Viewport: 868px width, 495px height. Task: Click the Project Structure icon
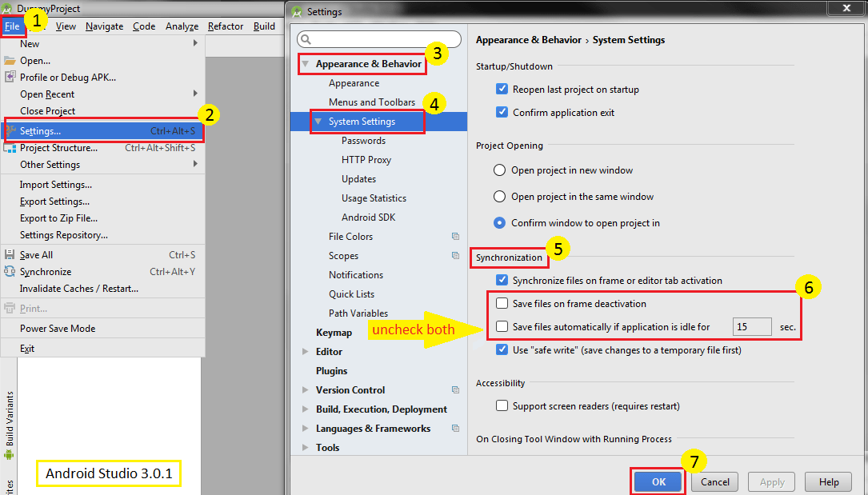10,148
